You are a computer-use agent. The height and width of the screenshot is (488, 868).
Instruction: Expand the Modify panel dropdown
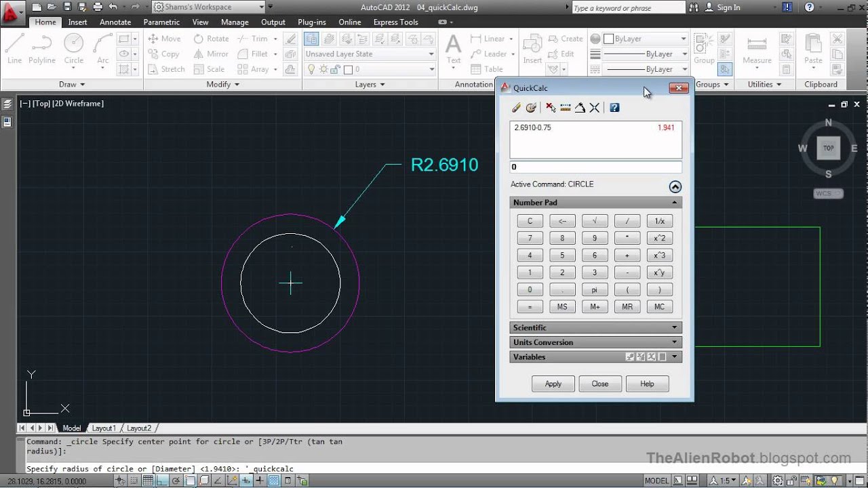223,84
